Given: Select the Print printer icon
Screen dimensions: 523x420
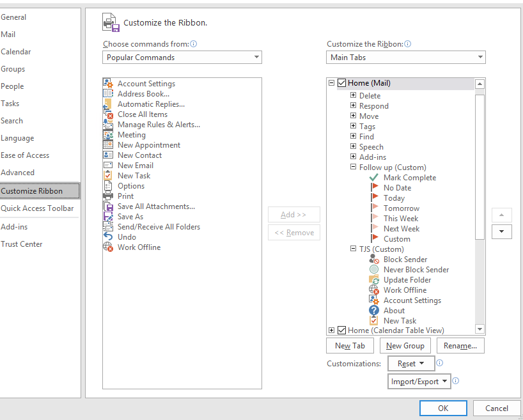Looking at the screenshot, I should coord(108,196).
